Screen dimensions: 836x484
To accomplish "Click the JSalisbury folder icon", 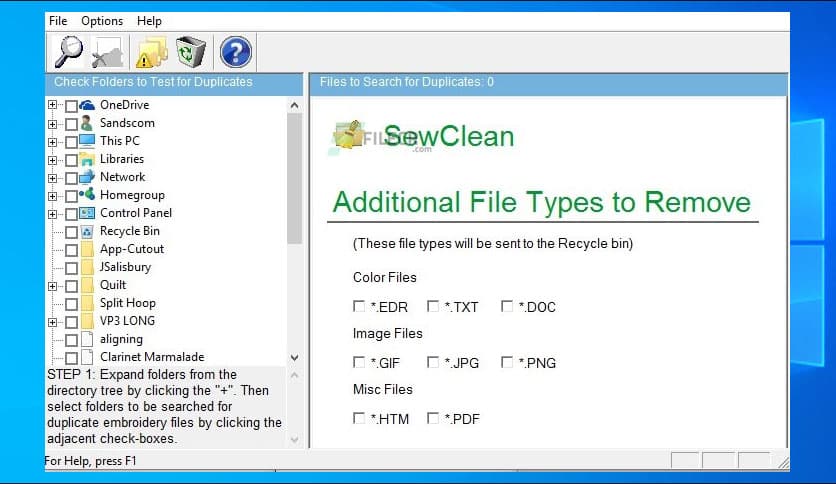I will pos(88,267).
